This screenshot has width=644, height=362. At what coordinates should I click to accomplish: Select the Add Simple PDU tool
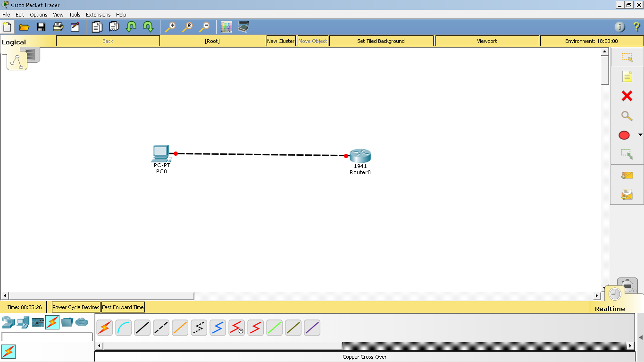626,175
